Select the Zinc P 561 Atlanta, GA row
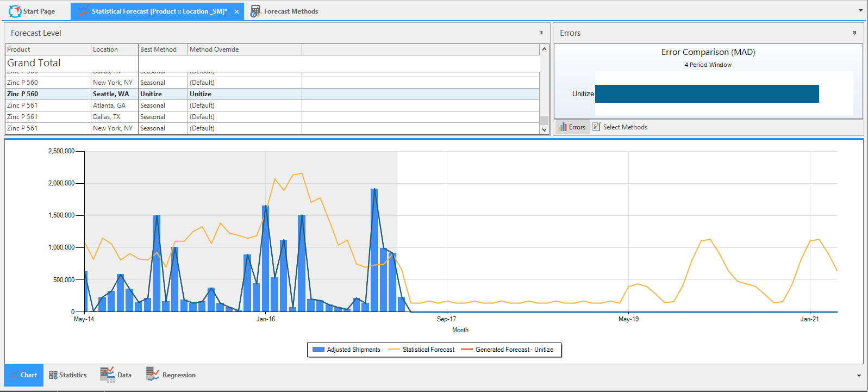868x392 pixels. (x=272, y=105)
